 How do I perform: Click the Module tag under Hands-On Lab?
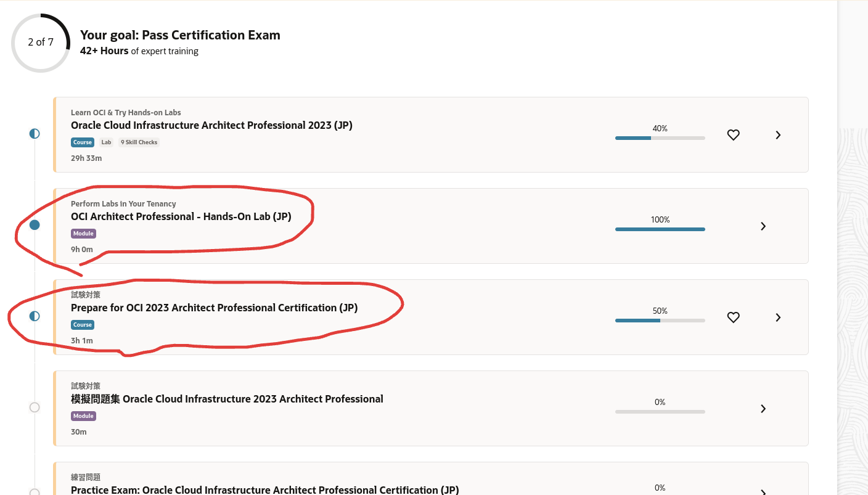(x=83, y=234)
